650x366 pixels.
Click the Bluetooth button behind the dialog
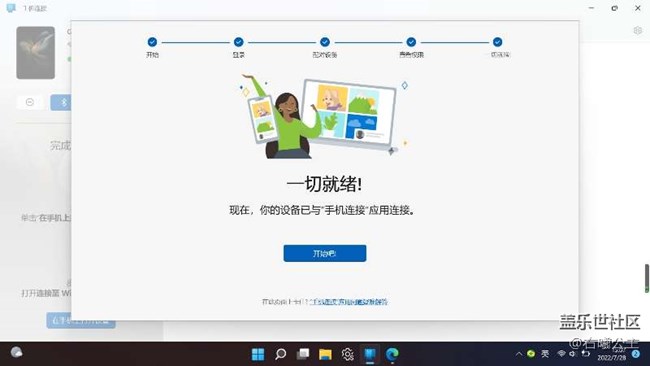click(x=61, y=102)
